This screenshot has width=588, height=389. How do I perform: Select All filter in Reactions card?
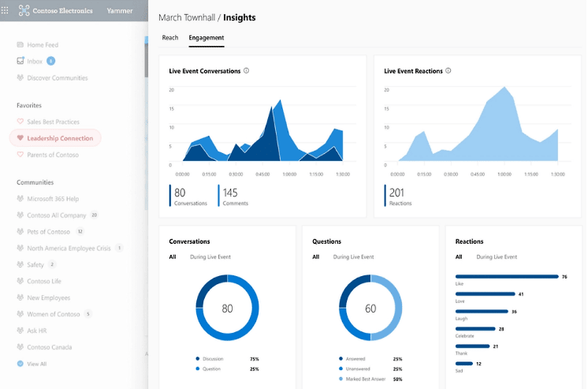click(x=459, y=256)
